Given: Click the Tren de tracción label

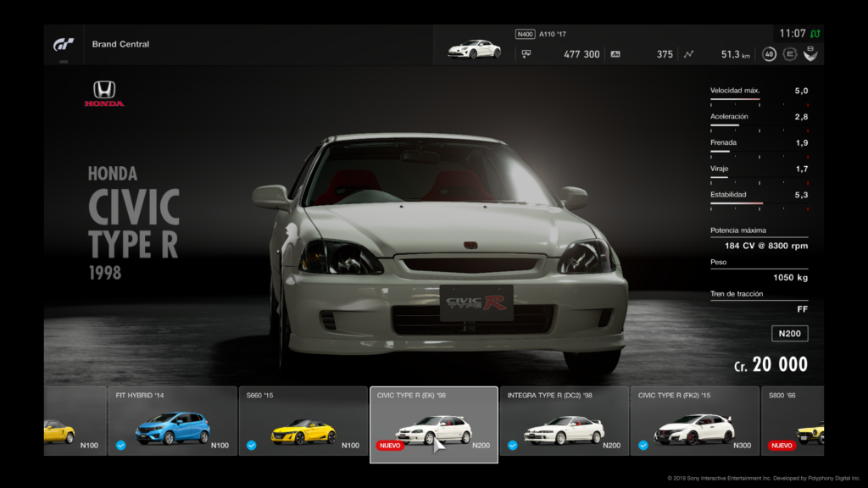Looking at the screenshot, I should (737, 294).
